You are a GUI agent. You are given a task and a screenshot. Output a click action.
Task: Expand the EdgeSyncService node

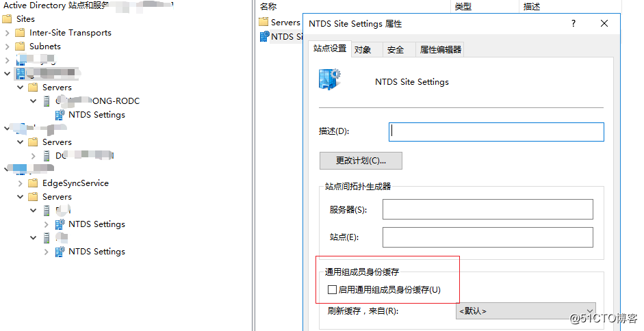[20, 183]
